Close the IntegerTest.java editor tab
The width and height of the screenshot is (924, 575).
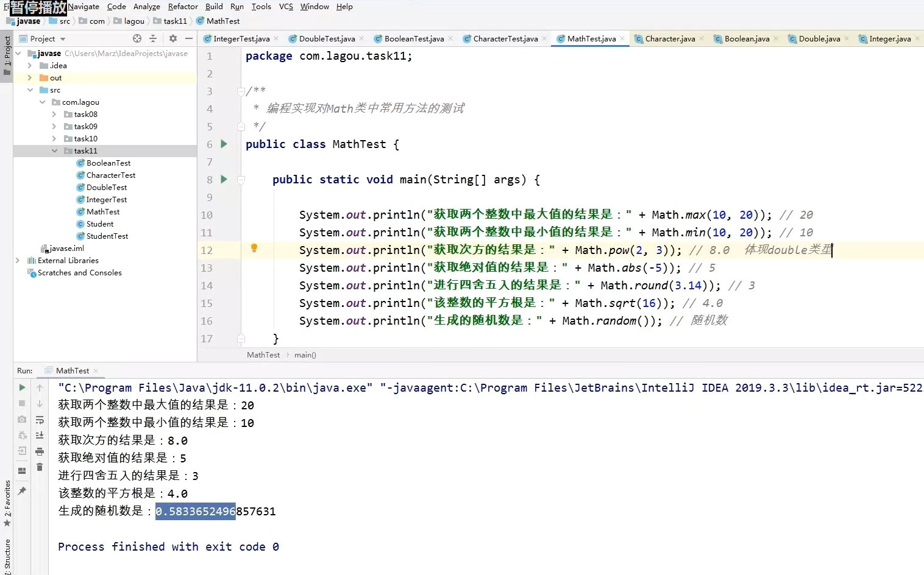click(x=276, y=38)
